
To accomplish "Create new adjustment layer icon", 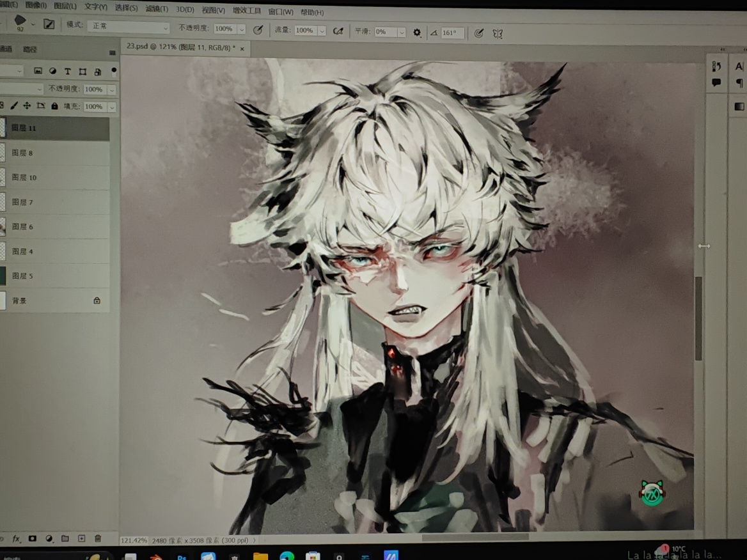I will (x=49, y=538).
